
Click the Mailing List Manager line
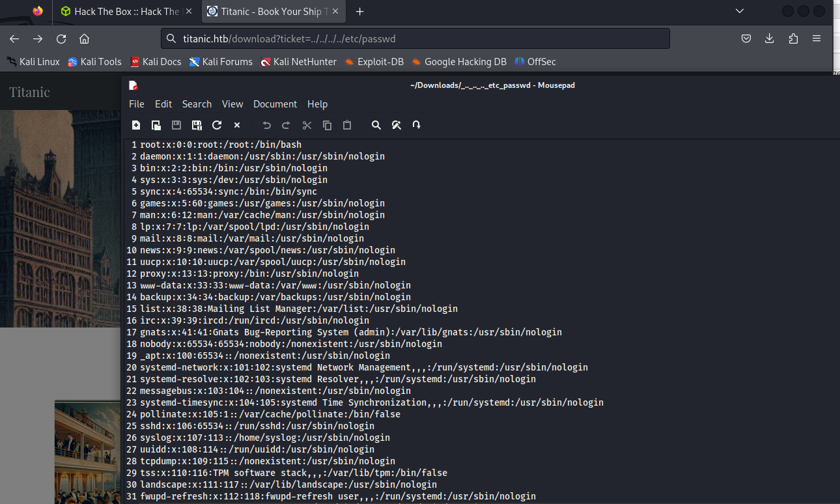click(299, 309)
